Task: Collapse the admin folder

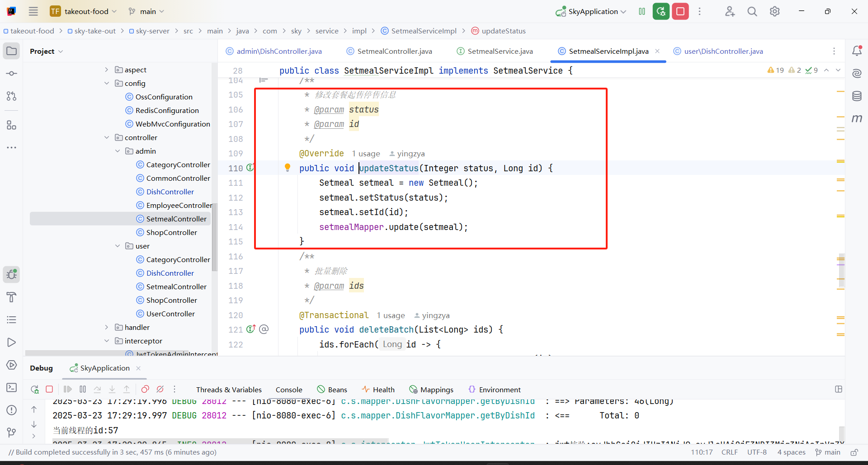Action: point(118,151)
